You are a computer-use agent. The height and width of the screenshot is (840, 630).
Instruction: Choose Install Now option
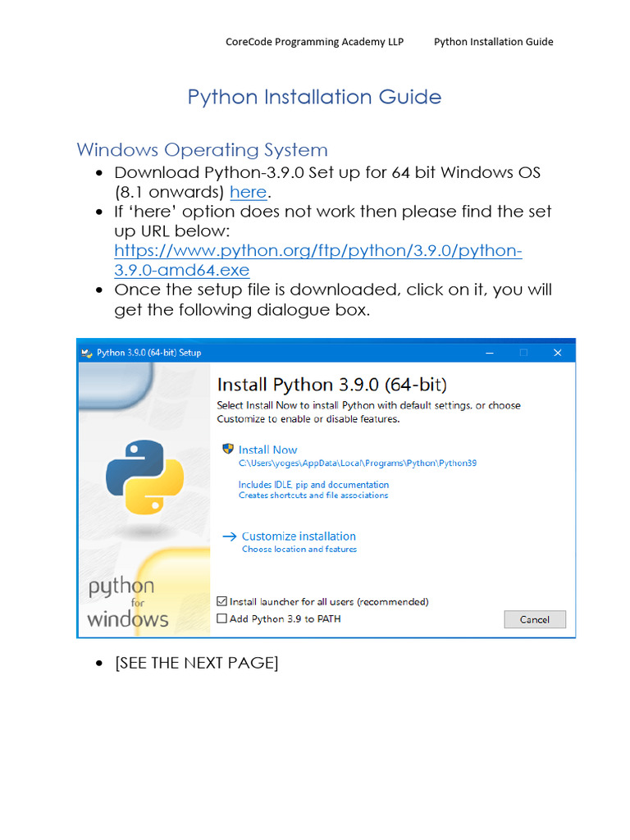coord(267,450)
